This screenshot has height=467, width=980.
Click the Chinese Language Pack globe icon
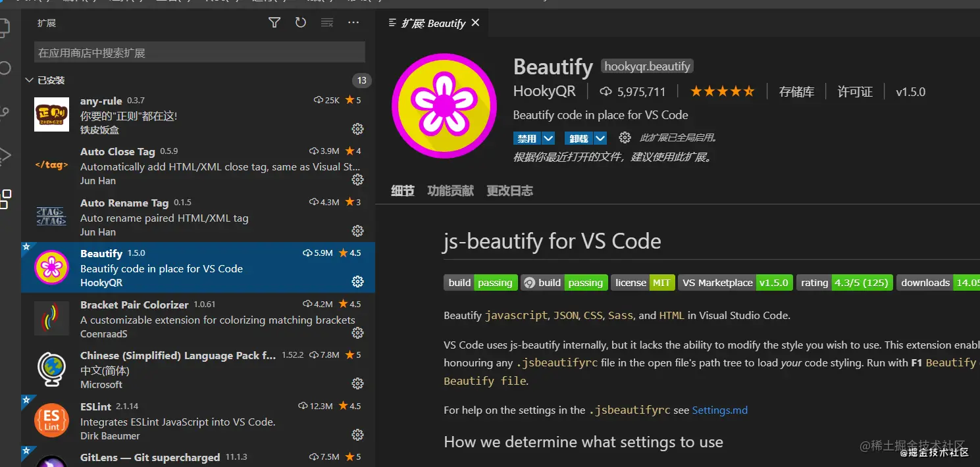tap(51, 370)
